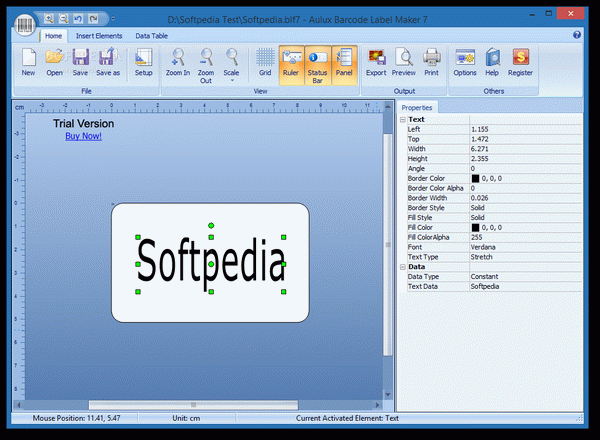Open the Scale dropdown
The width and height of the screenshot is (600, 440).
click(x=232, y=63)
